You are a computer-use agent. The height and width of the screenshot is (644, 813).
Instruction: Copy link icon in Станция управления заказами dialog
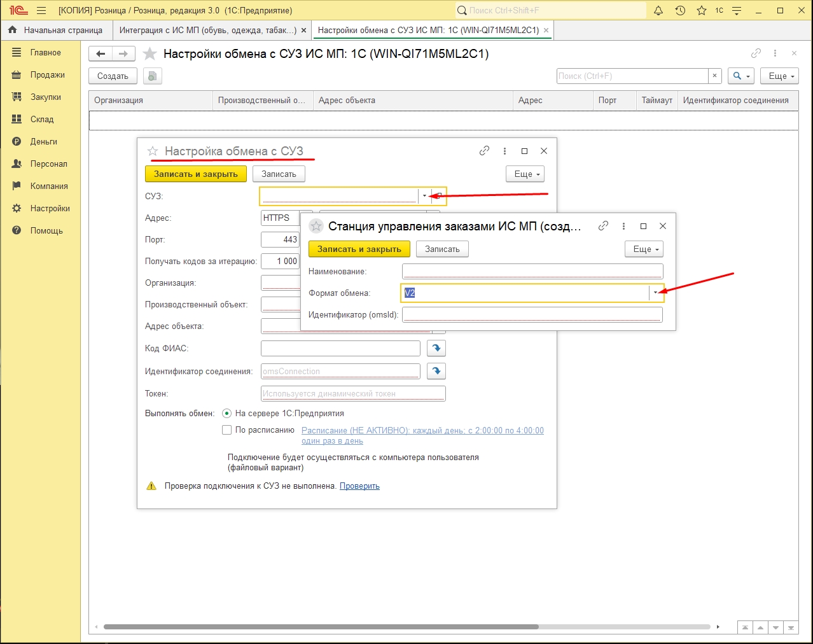click(603, 226)
